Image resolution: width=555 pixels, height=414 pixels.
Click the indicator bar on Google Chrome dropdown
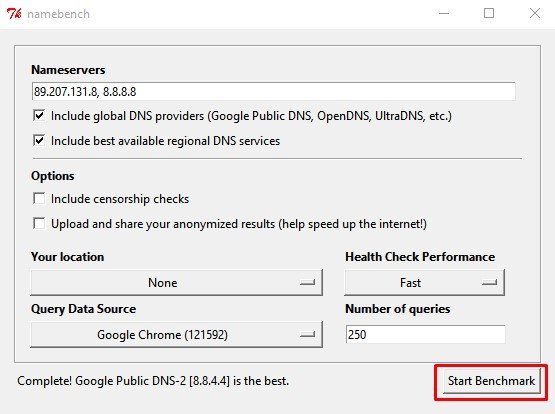point(307,335)
